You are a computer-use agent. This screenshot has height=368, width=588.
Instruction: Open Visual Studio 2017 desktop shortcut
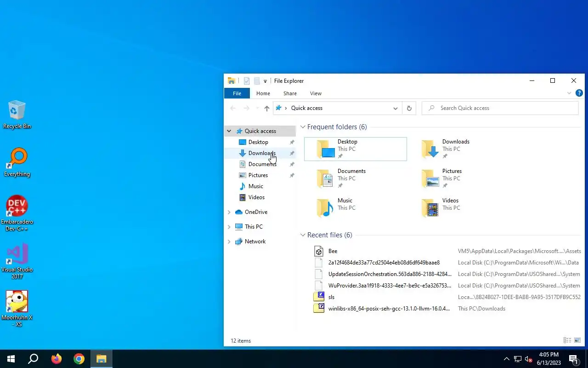[17, 261]
